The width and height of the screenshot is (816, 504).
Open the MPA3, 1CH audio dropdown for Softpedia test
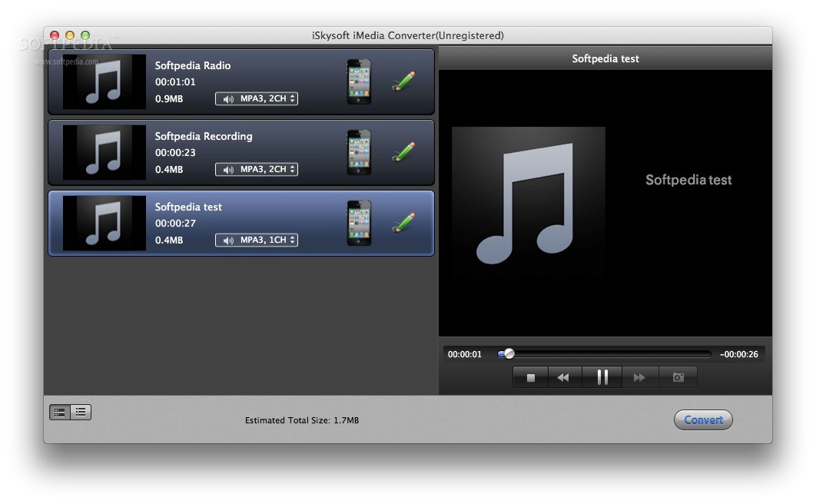257,240
